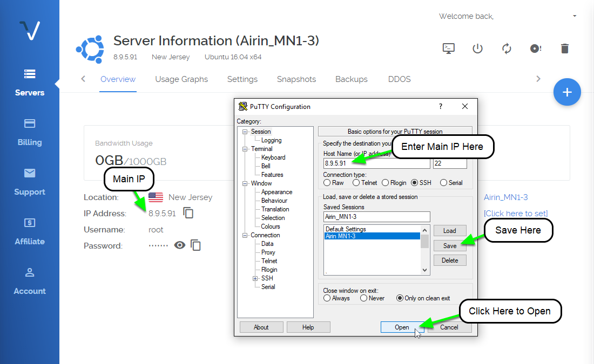Click the trash destroy server icon

point(564,49)
